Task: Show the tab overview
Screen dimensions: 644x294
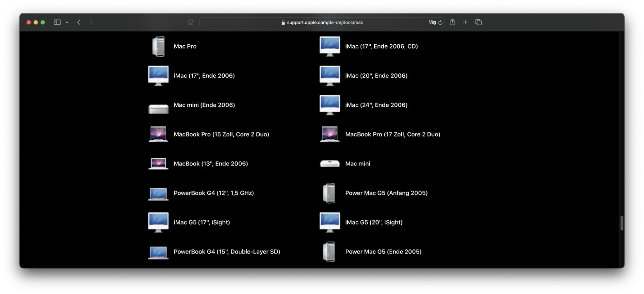Action: click(478, 22)
